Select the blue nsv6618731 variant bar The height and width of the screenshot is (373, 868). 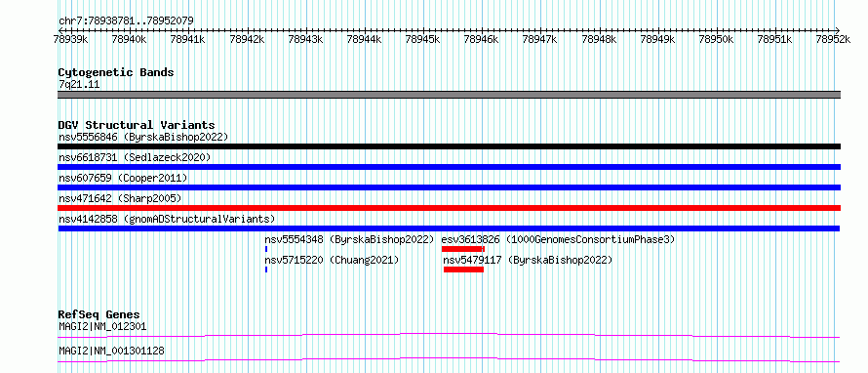(x=450, y=167)
